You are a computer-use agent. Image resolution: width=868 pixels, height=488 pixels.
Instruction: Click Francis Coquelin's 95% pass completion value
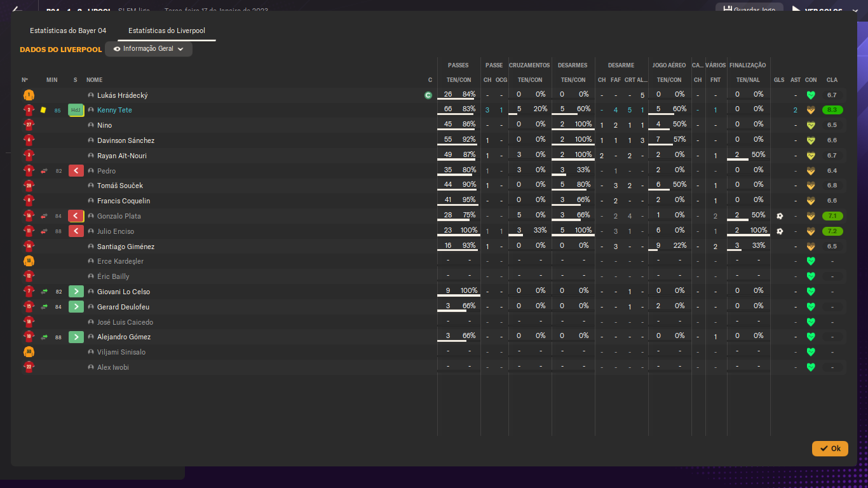469,200
